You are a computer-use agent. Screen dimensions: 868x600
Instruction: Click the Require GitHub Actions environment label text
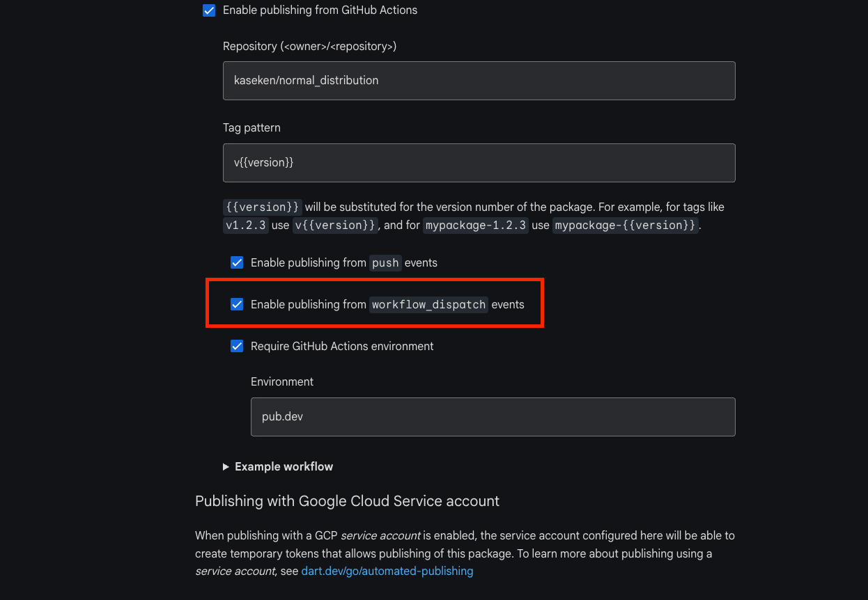[x=342, y=346]
